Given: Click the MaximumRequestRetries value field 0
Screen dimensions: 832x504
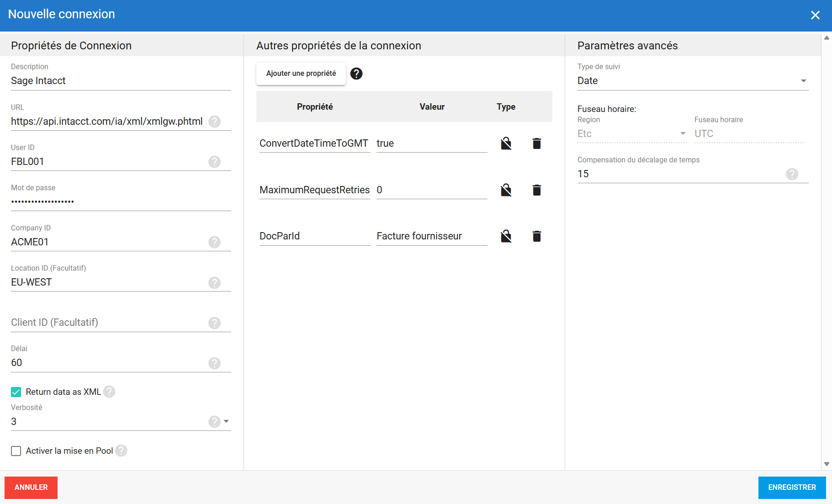Looking at the screenshot, I should point(432,190).
